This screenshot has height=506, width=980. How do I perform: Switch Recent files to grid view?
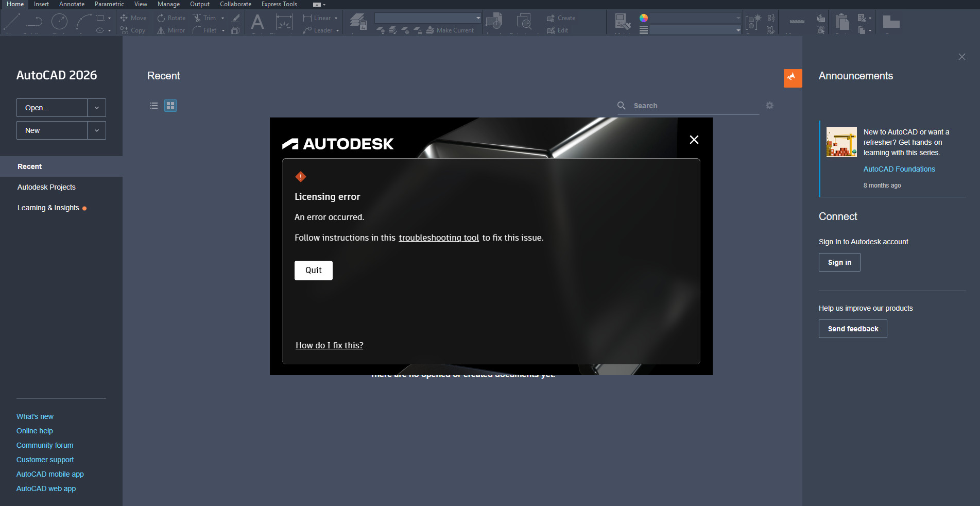point(170,106)
